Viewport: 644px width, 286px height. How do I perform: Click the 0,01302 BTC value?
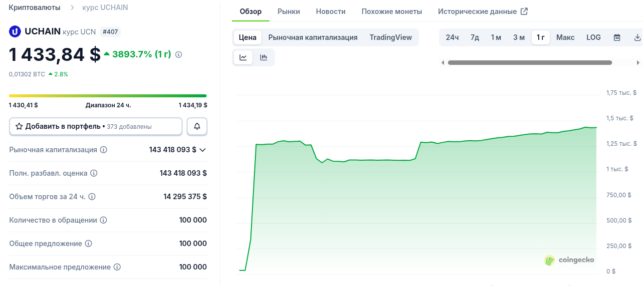[x=27, y=74]
